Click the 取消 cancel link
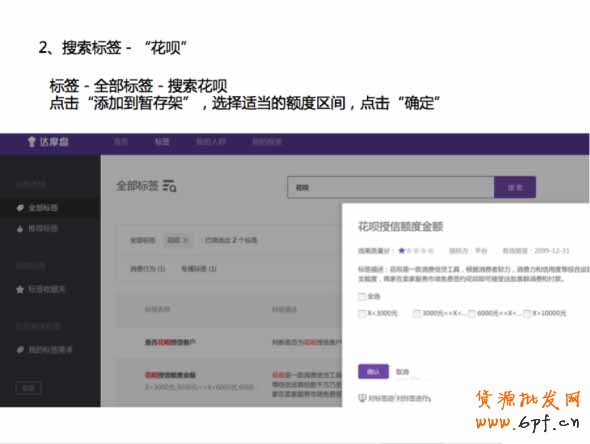The width and height of the screenshot is (590, 444). 402,372
